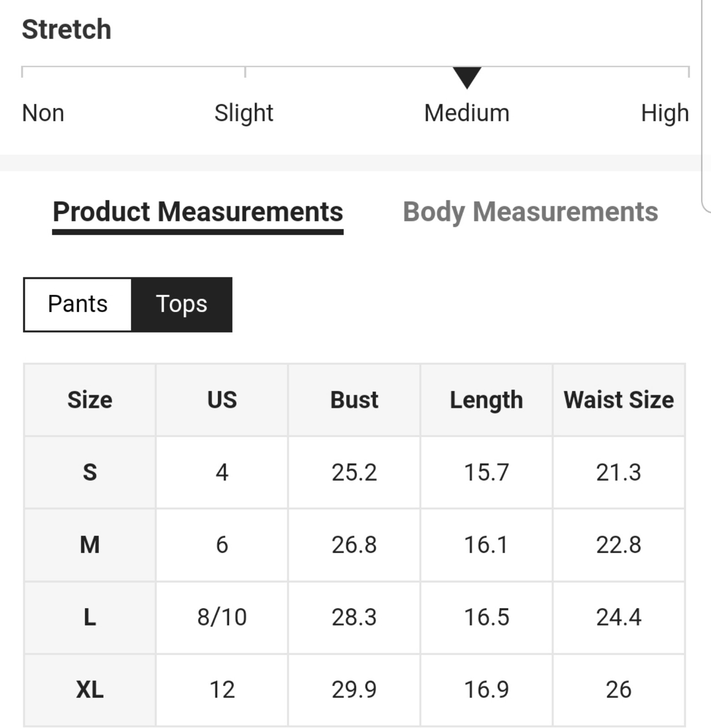711x728 pixels.
Task: Click the Waist Size column header
Action: (x=619, y=400)
